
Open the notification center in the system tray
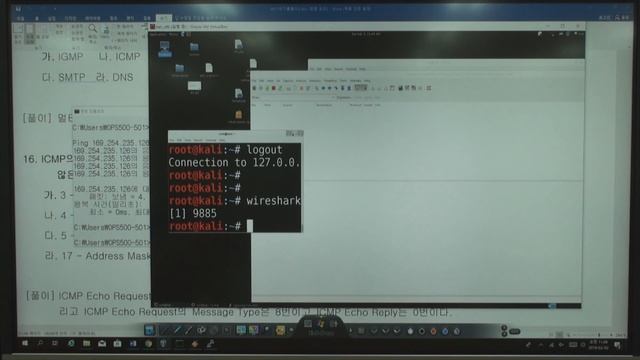coord(618,345)
